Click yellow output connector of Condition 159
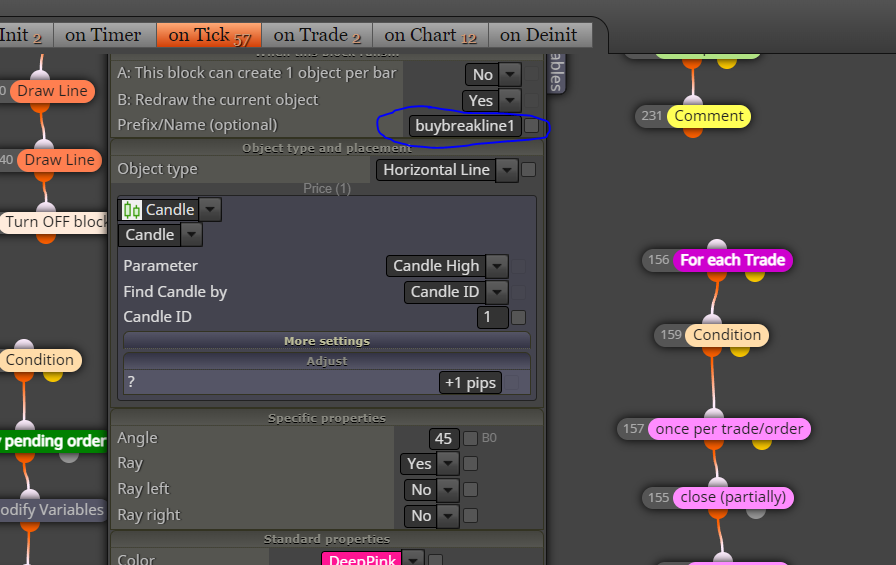Viewport: 896px width, 565px height. [739, 351]
